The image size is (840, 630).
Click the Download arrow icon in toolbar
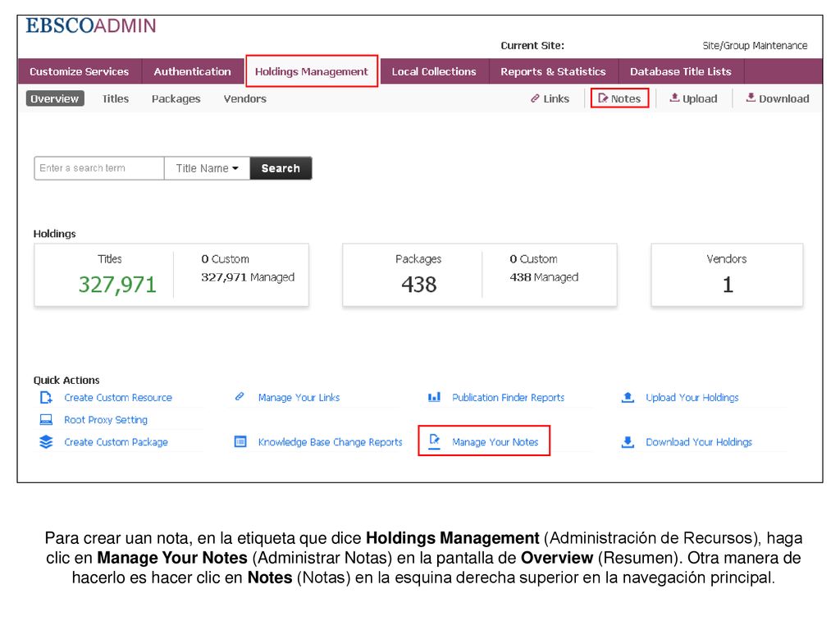(751, 98)
